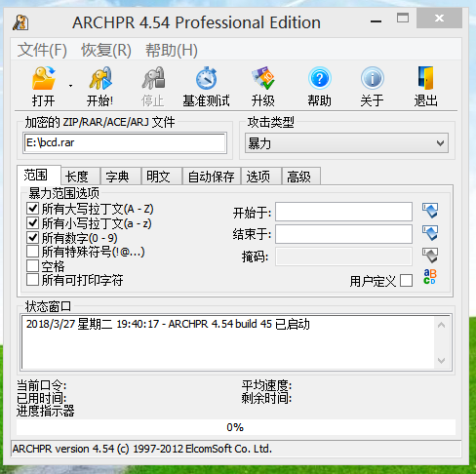Click the disabled Stop (停止) icon
Viewport: 476px width, 474px height.
(x=153, y=78)
